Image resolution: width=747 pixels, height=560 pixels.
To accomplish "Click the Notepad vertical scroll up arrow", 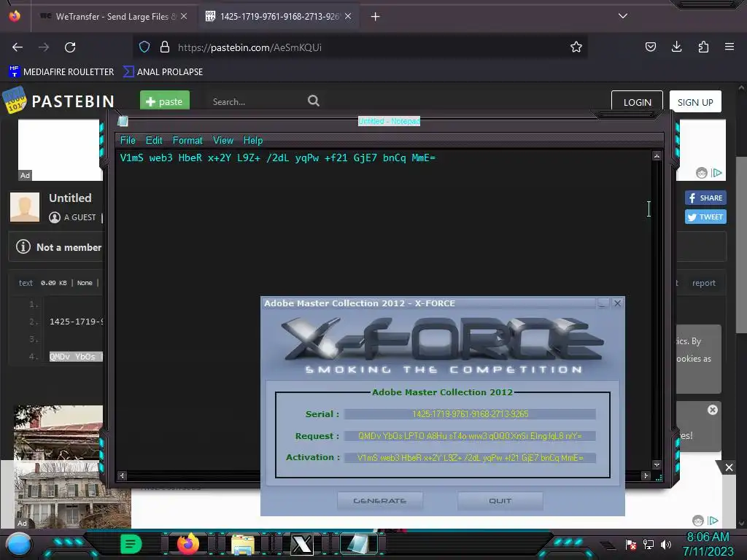I will 657,156.
